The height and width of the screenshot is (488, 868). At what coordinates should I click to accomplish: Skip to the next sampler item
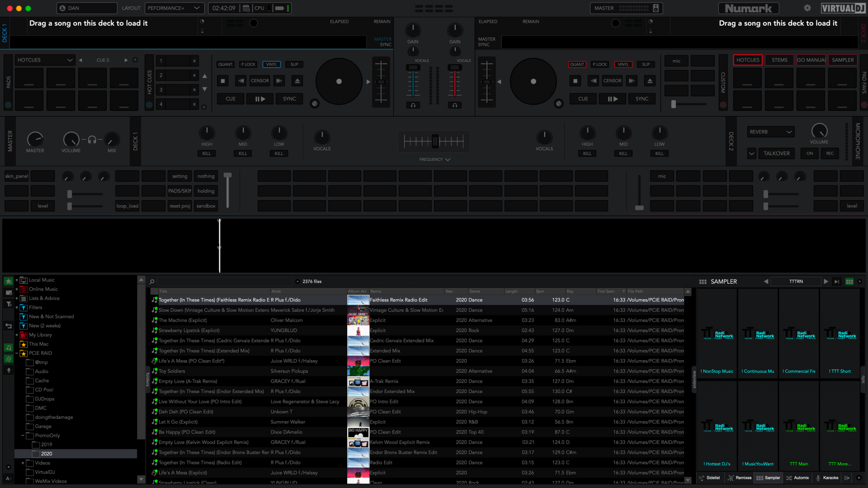[x=837, y=282]
